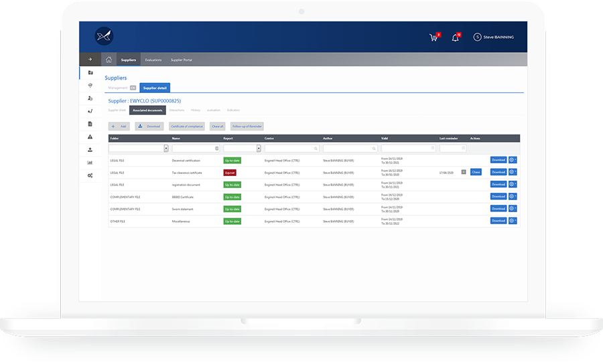
Task: Focus the Name filter input
Action: pos(196,149)
